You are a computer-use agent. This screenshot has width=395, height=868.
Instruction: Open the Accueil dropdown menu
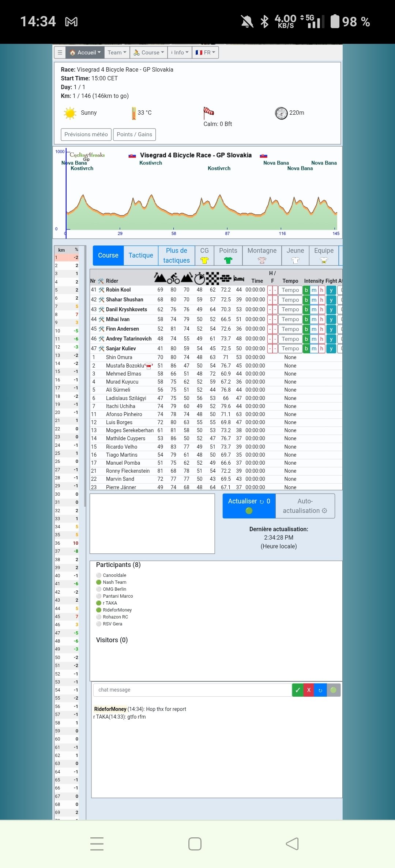[85, 53]
